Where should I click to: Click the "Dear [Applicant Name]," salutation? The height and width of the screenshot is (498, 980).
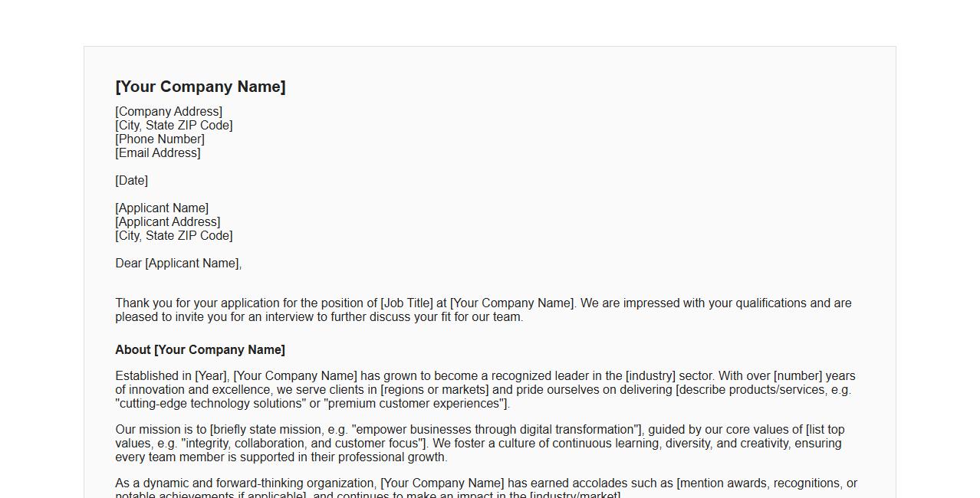point(179,264)
